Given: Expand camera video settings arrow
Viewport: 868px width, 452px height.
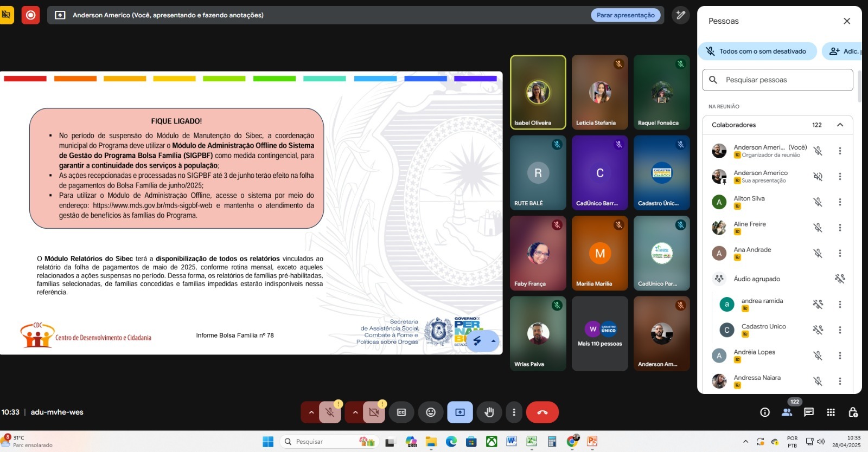Looking at the screenshot, I should click(355, 412).
